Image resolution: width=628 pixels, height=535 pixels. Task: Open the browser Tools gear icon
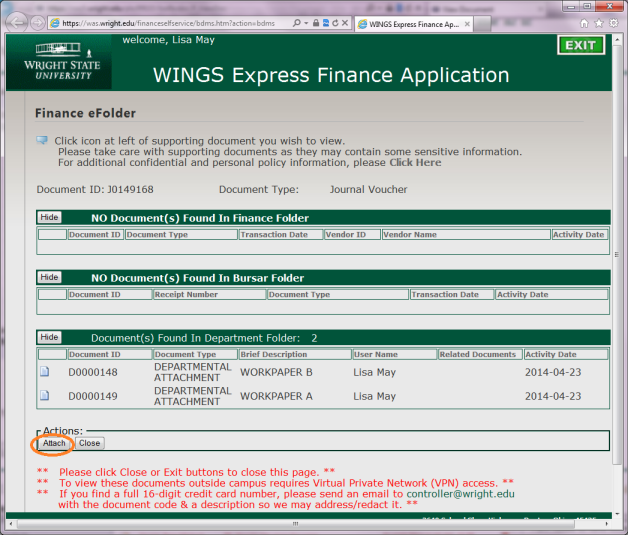click(614, 23)
